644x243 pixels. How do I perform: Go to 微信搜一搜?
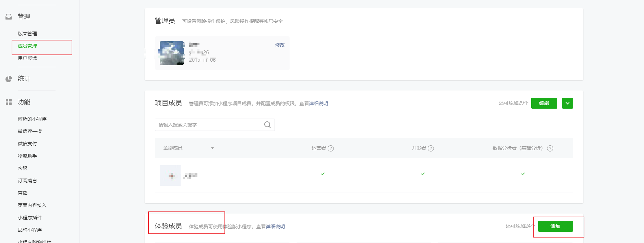pos(30,131)
